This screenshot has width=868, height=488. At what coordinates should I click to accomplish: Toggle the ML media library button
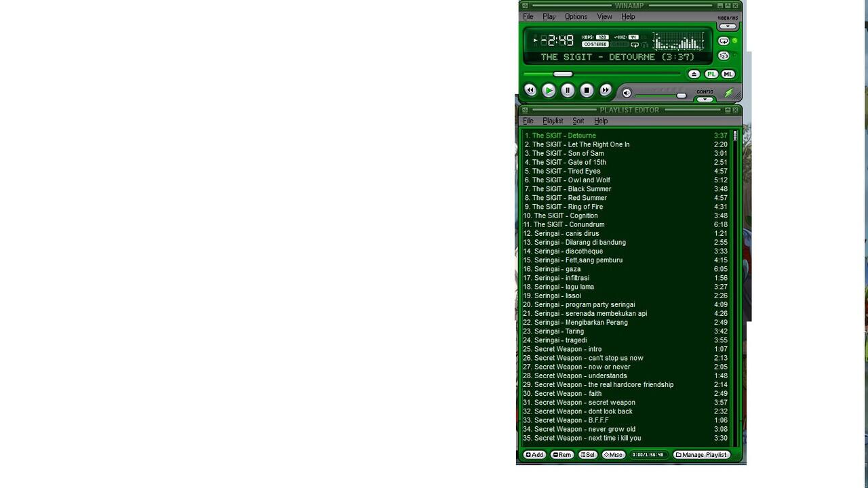[728, 74]
